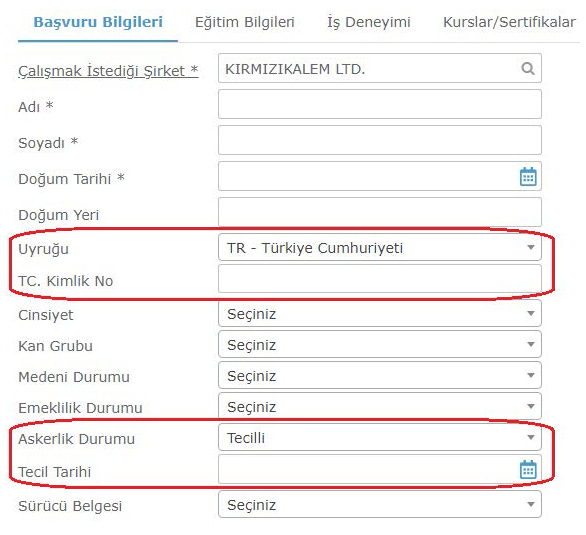Click into the Soyadı input field
The height and width of the screenshot is (535, 586).
380,140
